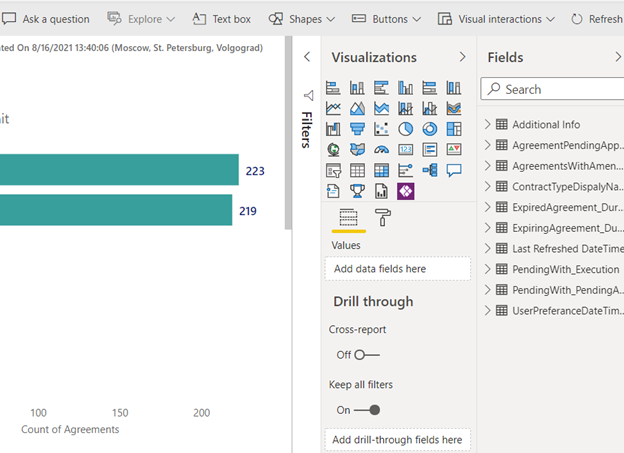Add the globe map visualization
The image size is (624, 453).
point(334,150)
